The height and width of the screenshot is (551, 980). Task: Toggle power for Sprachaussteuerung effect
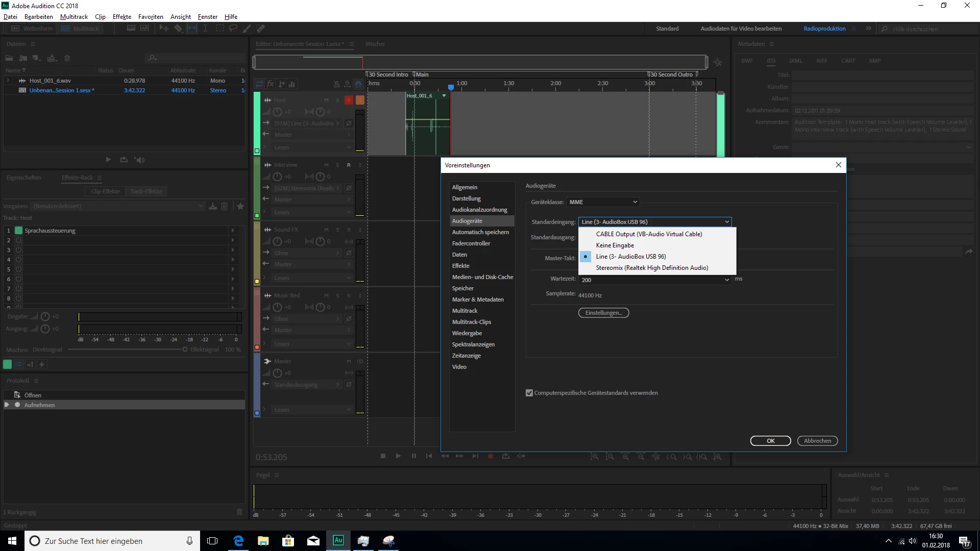[19, 231]
